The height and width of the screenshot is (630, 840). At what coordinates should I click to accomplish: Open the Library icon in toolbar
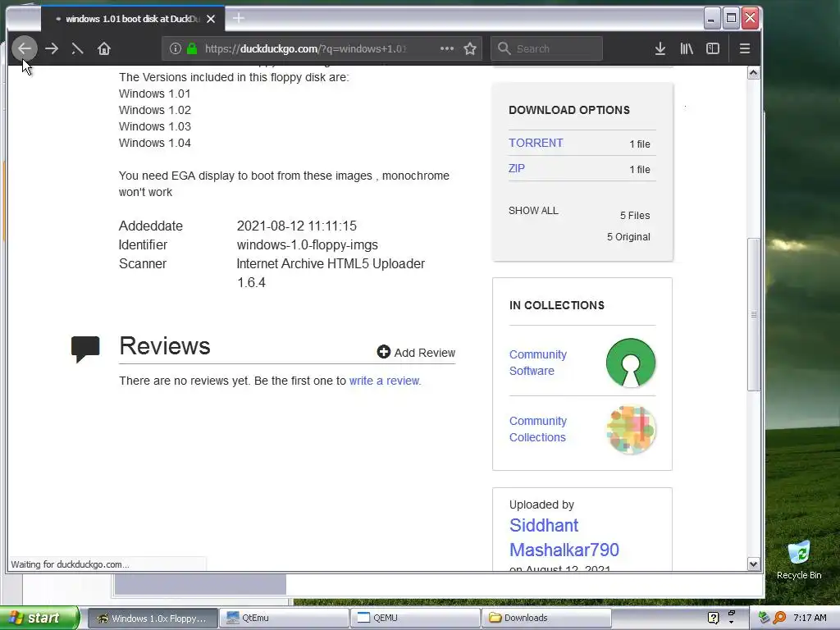tap(687, 48)
